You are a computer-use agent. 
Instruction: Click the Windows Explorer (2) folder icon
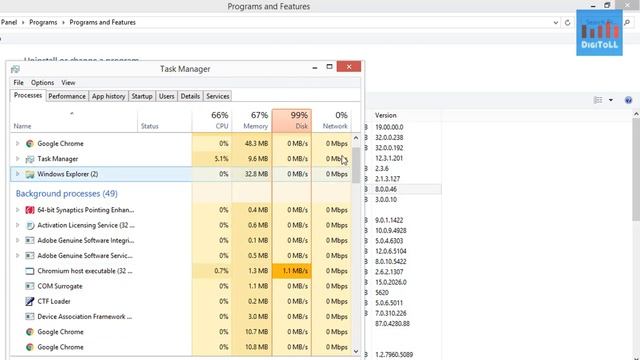[29, 174]
